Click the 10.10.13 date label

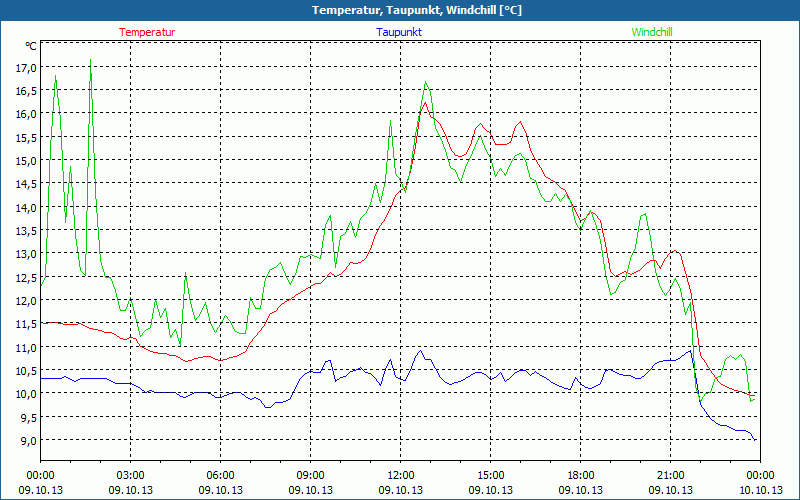click(761, 490)
